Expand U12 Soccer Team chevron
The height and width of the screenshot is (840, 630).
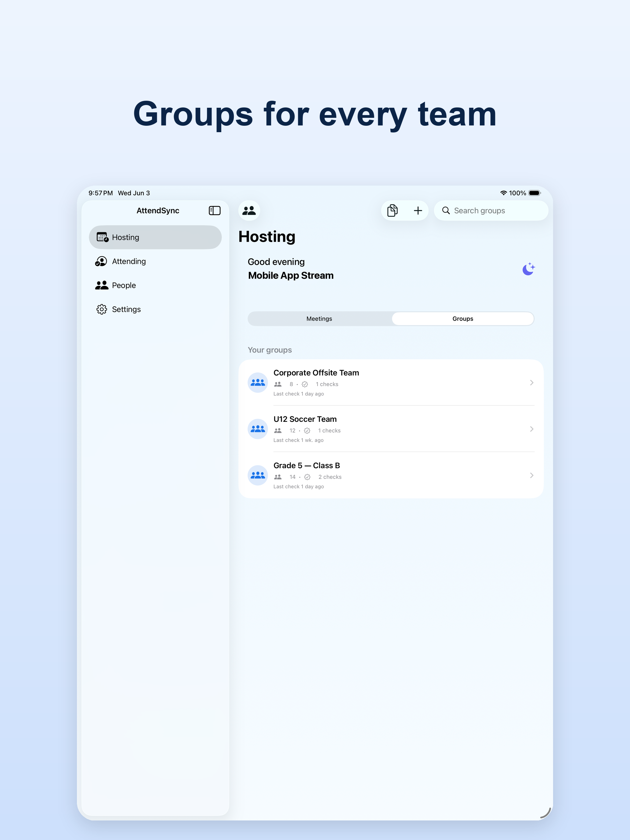coord(532,429)
